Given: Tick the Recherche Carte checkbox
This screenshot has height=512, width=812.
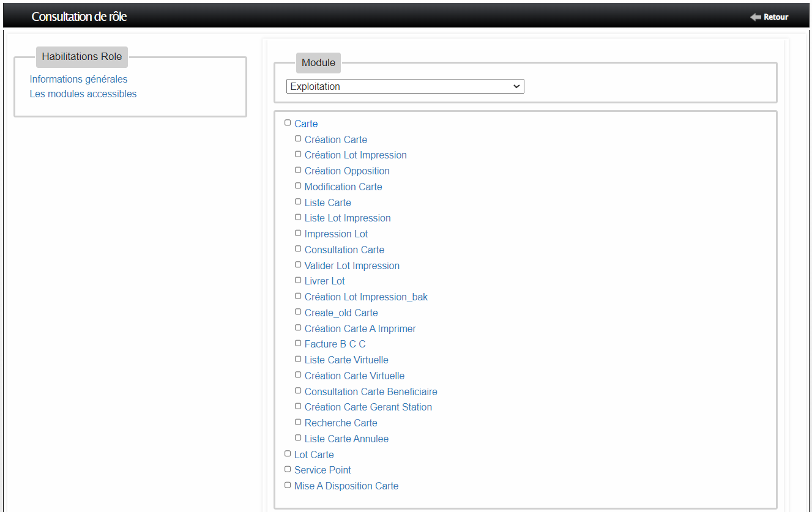Looking at the screenshot, I should (298, 422).
